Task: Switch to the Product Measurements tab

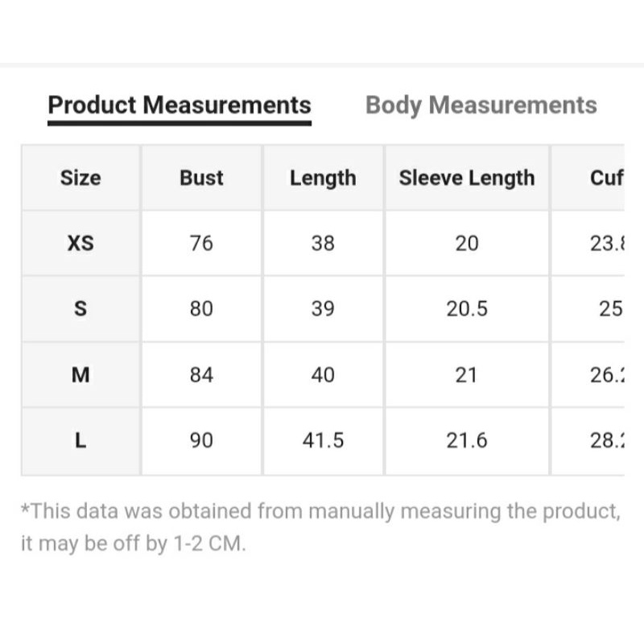Action: [x=179, y=105]
